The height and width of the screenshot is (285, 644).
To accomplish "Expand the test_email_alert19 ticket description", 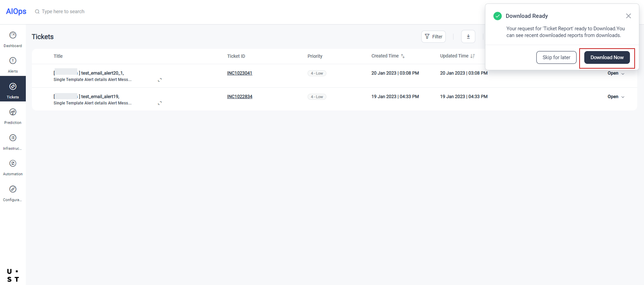I will click(160, 103).
